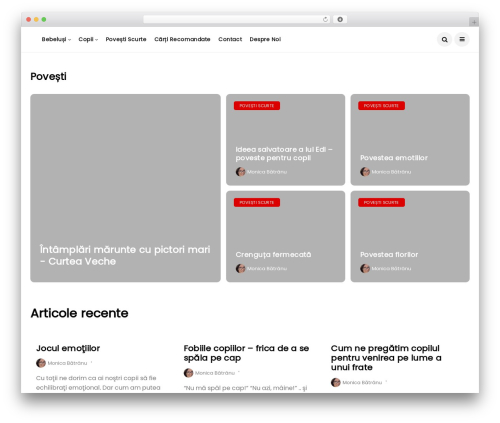Click Povești Scurte tag on Povestea emotiilor card
This screenshot has width=500, height=423.
tap(381, 106)
